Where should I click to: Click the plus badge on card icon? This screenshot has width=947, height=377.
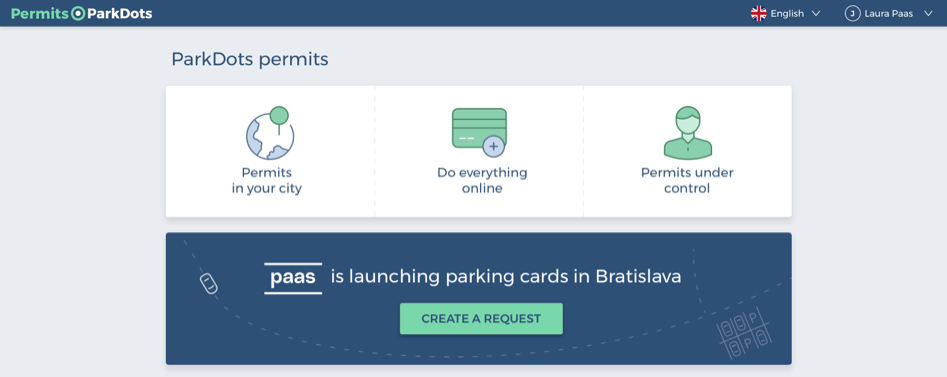click(493, 146)
